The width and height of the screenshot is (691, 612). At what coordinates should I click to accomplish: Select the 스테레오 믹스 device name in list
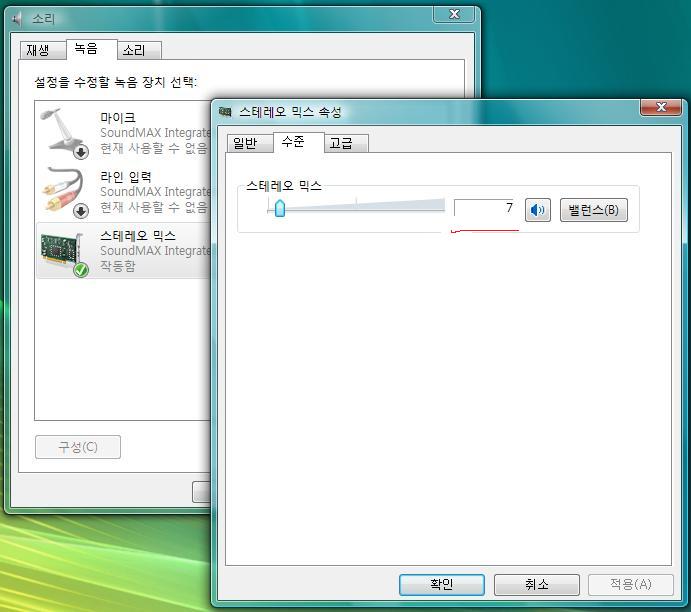(x=137, y=236)
